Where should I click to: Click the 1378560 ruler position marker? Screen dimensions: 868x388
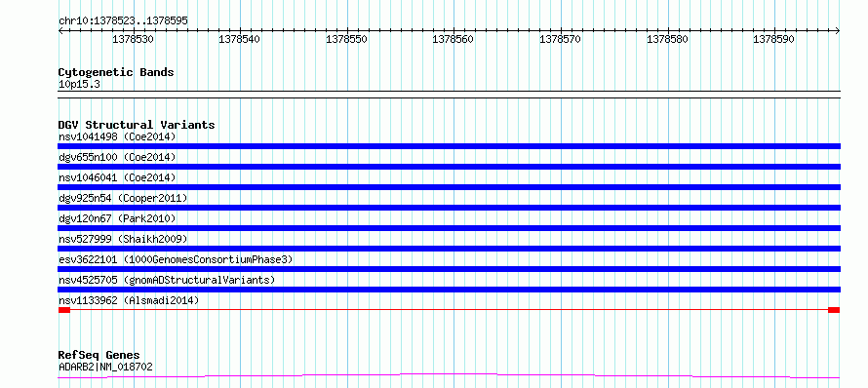(454, 39)
